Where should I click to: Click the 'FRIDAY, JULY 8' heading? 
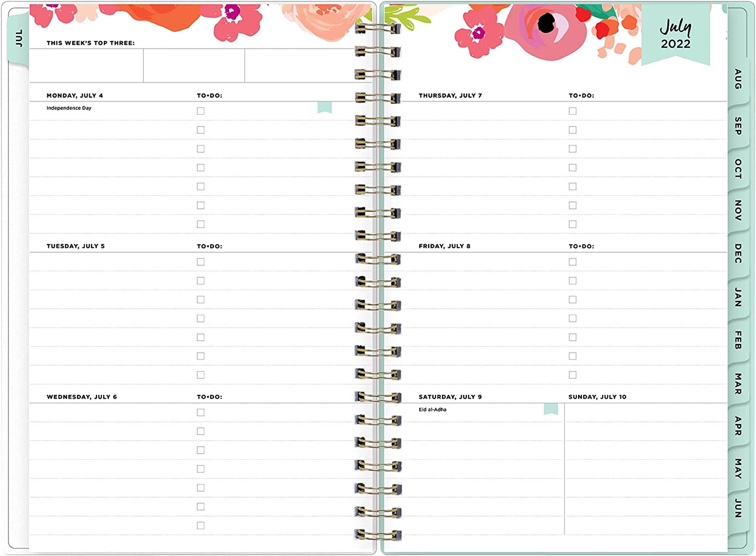pyautogui.click(x=445, y=246)
